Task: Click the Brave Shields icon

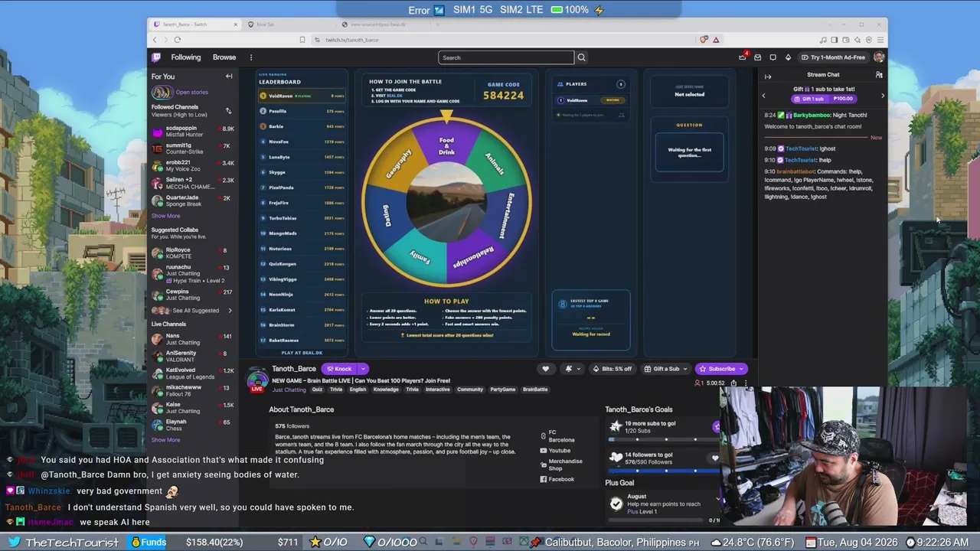Action: click(704, 40)
